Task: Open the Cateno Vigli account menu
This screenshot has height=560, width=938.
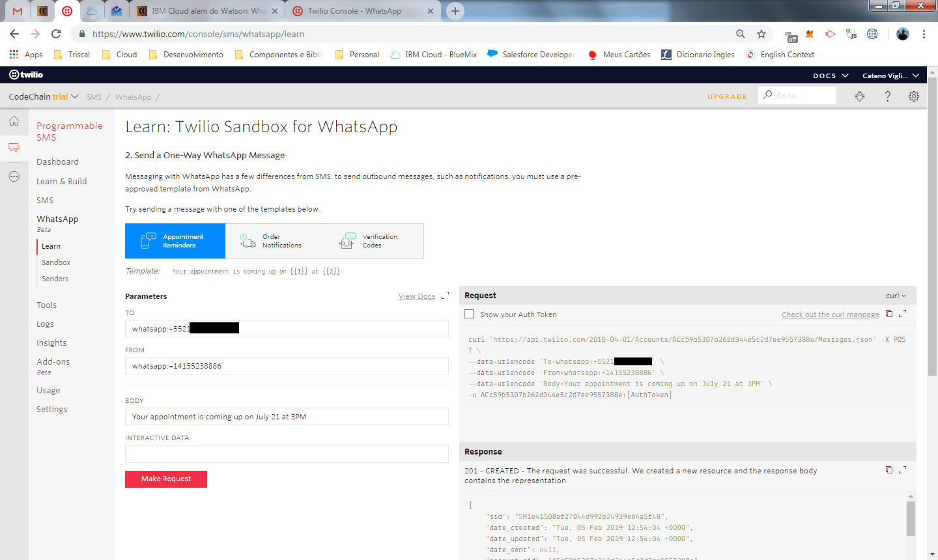Action: point(890,76)
